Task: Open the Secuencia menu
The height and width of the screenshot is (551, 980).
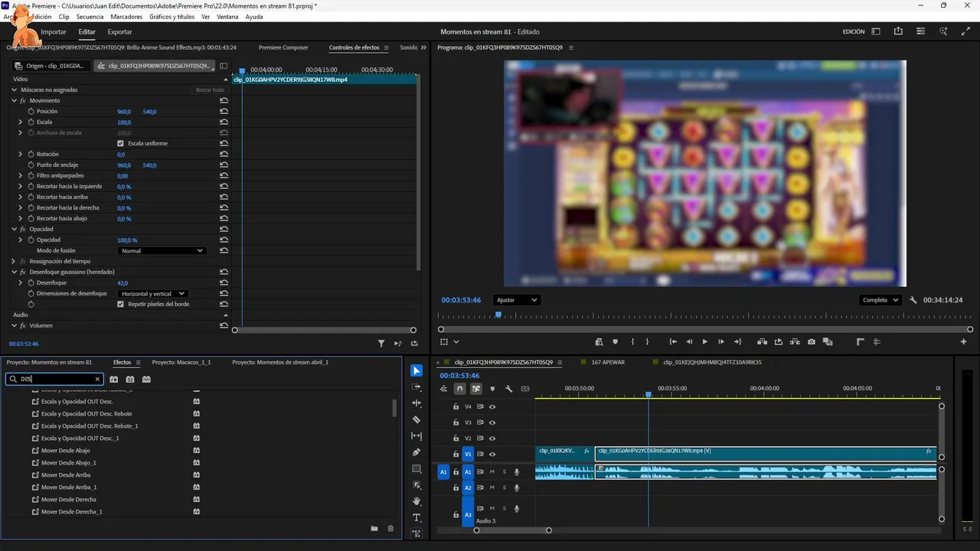Action: click(x=90, y=17)
